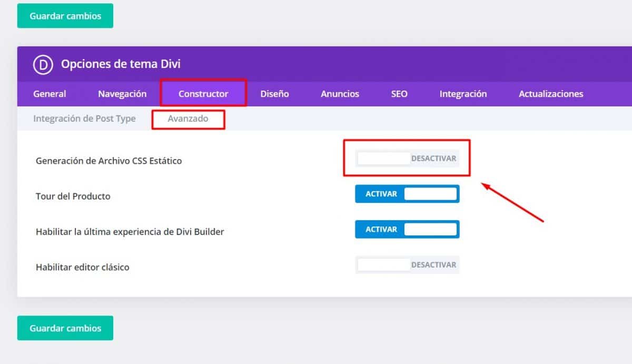The width and height of the screenshot is (632, 364).
Task: Select Integración de Post Type subtab
Action: point(84,119)
